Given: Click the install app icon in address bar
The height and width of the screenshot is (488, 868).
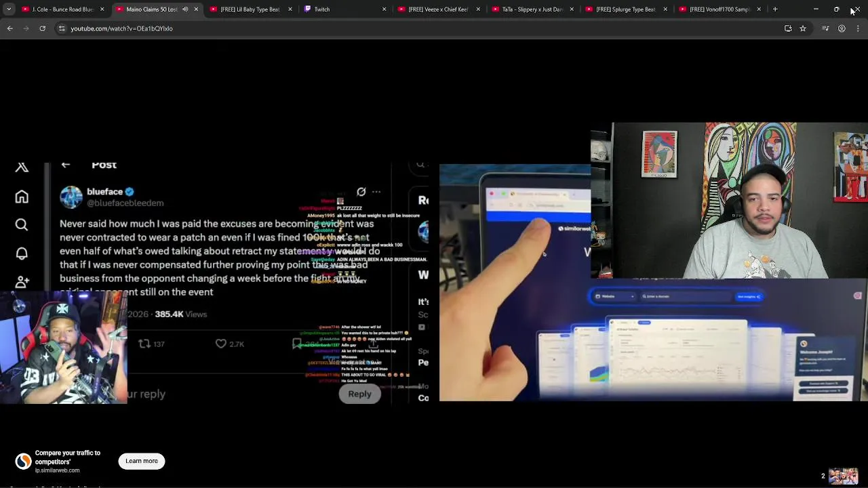Looking at the screenshot, I should tap(788, 28).
